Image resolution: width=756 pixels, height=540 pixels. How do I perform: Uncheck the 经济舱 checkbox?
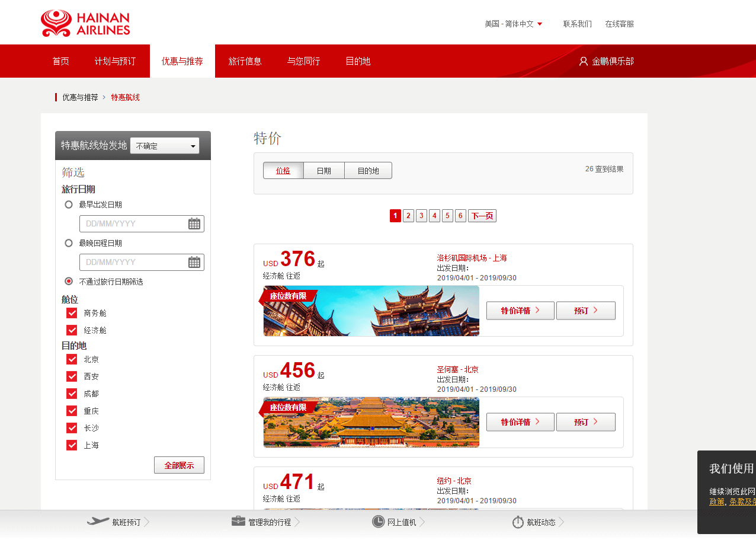pyautogui.click(x=72, y=330)
